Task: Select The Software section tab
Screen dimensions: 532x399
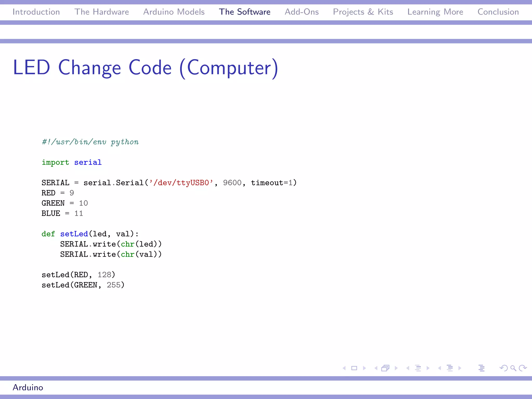Action: 244,12
